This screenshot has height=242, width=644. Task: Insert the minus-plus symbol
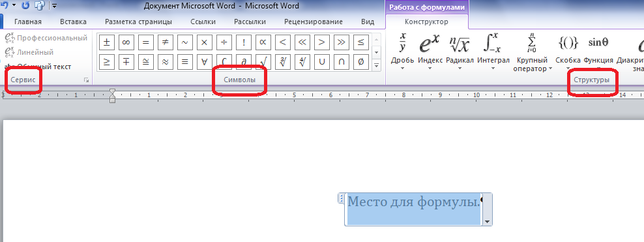coord(126,61)
